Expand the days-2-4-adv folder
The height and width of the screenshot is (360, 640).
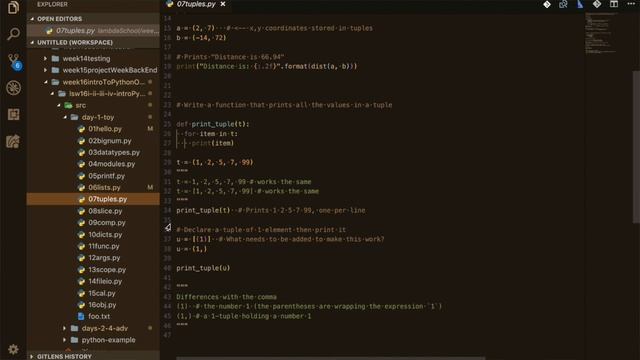pos(93,328)
